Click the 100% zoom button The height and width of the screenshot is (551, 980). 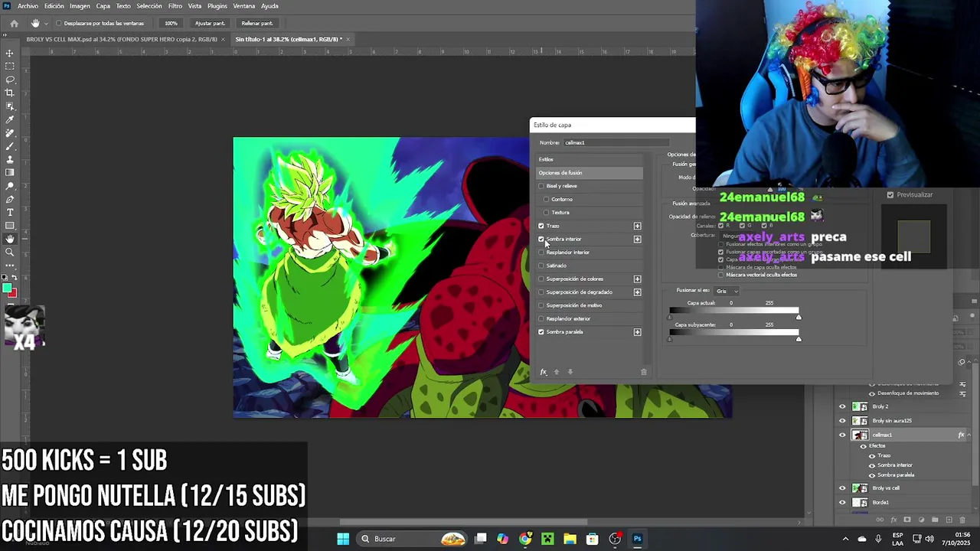tap(171, 23)
